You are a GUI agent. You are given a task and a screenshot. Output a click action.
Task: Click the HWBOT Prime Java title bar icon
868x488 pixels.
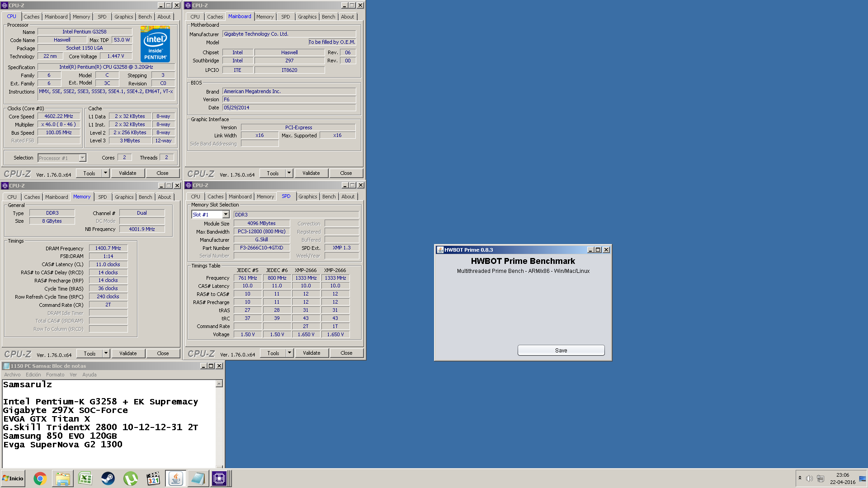[x=440, y=250]
